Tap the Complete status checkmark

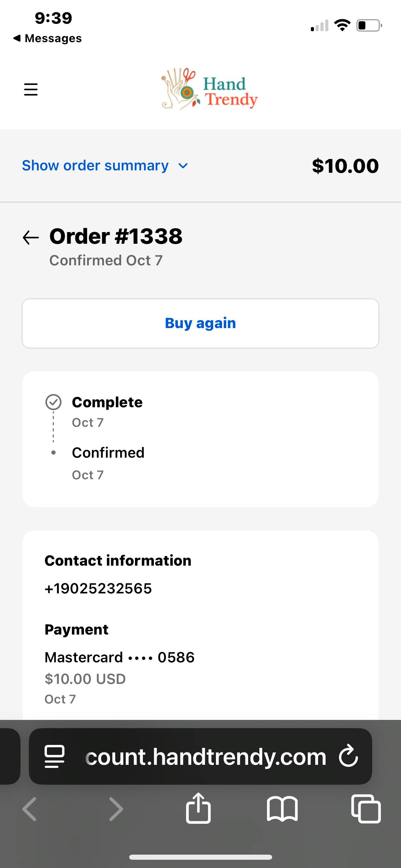point(53,402)
